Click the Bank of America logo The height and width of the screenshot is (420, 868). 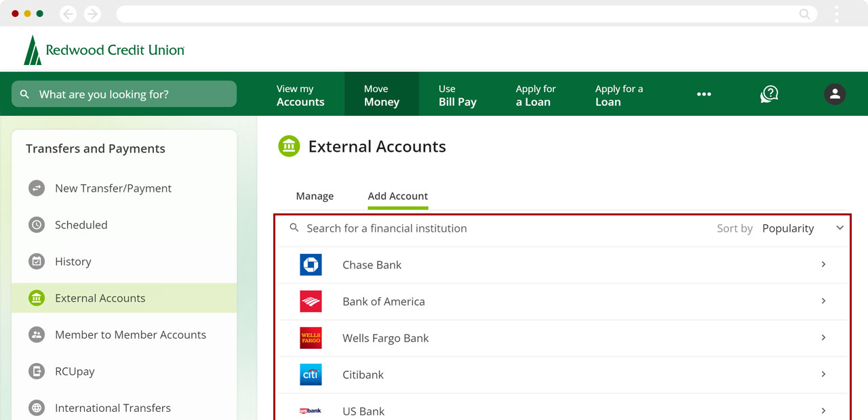(x=311, y=301)
